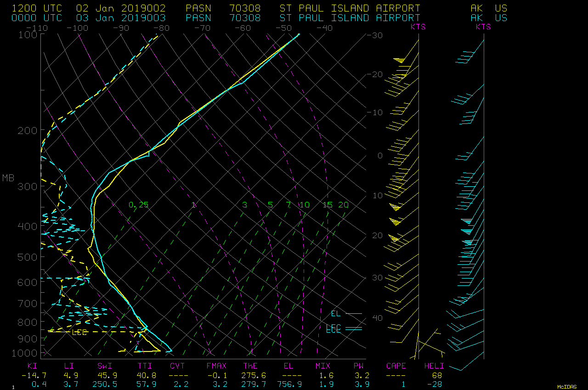This screenshot has width=588, height=390.
Task: Click the -50 temperature axis label
Action: point(284,28)
